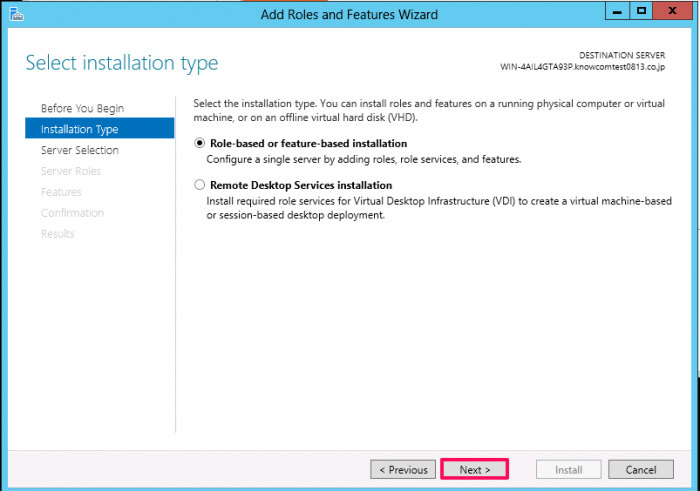The height and width of the screenshot is (491, 700).
Task: Click the Results step in sidebar
Action: click(x=58, y=234)
